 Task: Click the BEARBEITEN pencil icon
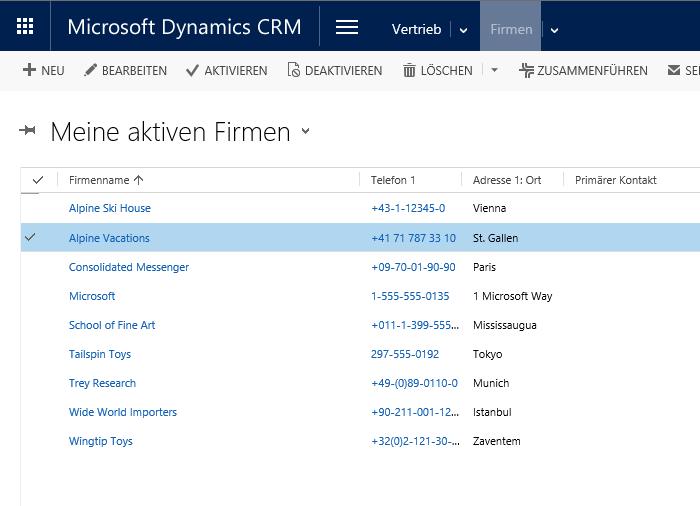click(x=90, y=70)
